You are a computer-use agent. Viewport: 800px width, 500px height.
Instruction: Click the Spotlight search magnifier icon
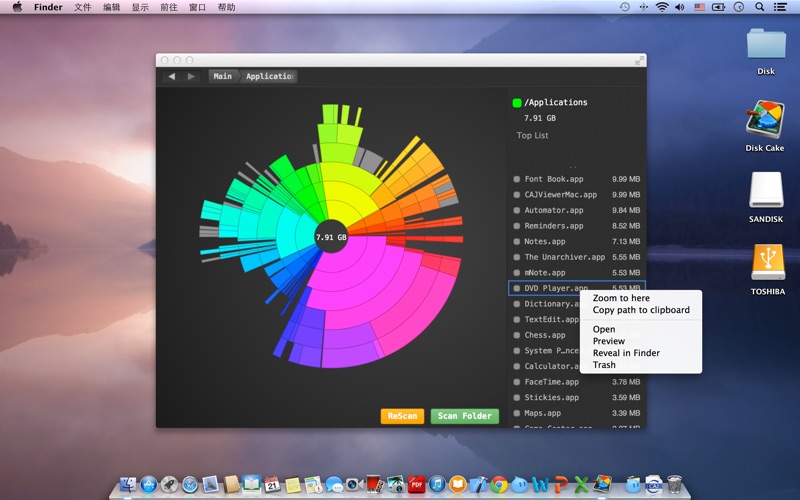click(760, 7)
